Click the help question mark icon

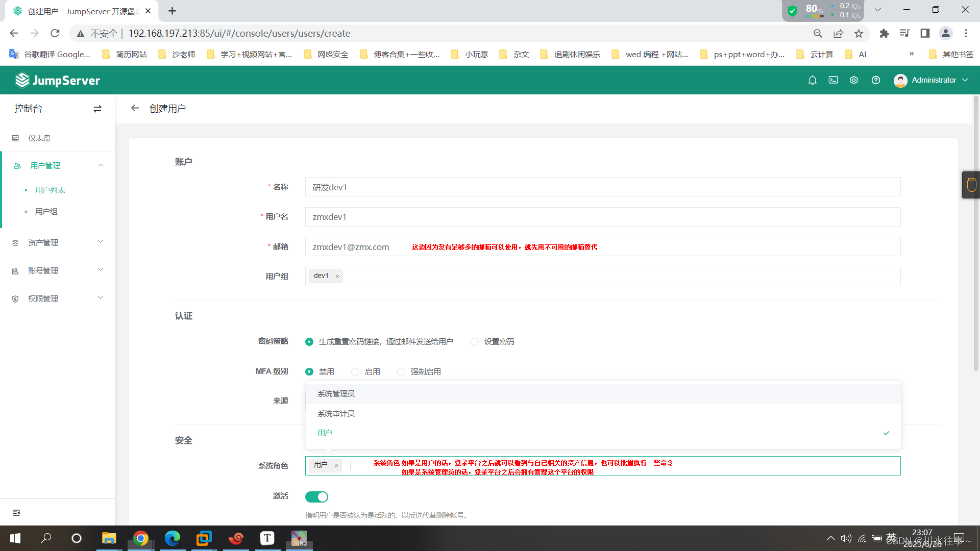click(x=876, y=80)
